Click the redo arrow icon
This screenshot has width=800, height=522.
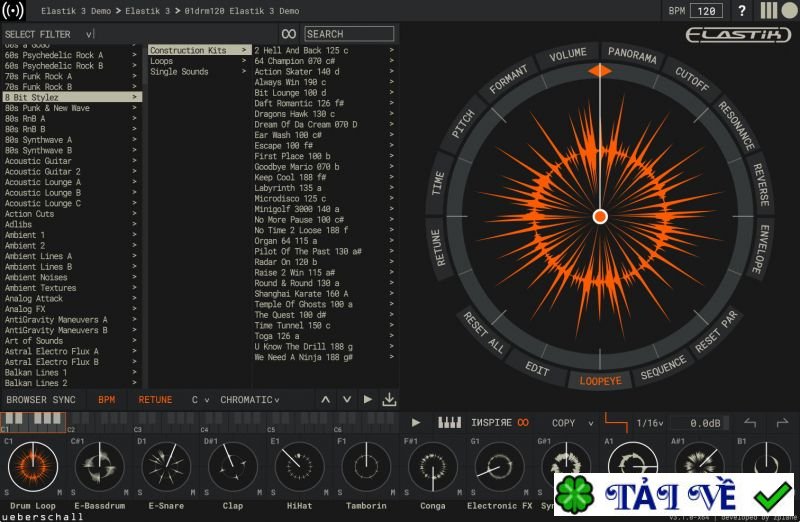click(782, 422)
